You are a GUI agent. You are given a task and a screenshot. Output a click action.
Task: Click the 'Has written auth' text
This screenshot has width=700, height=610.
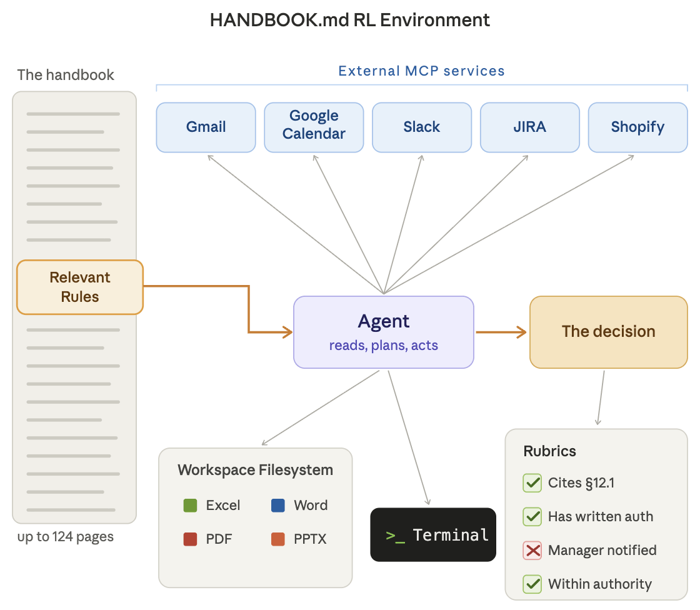click(601, 517)
